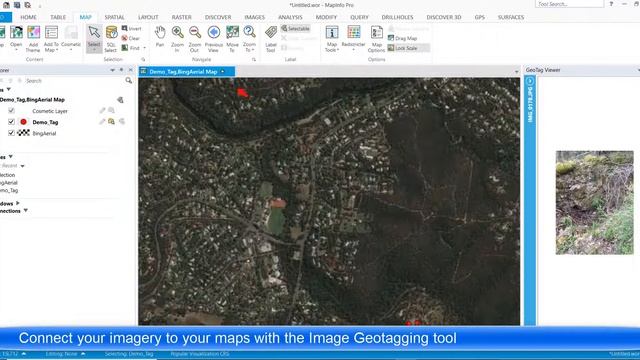This screenshot has width=640, height=360.
Task: Click the layer options icon beside Demo_Tag,BingAerial Map
Action: point(120,100)
